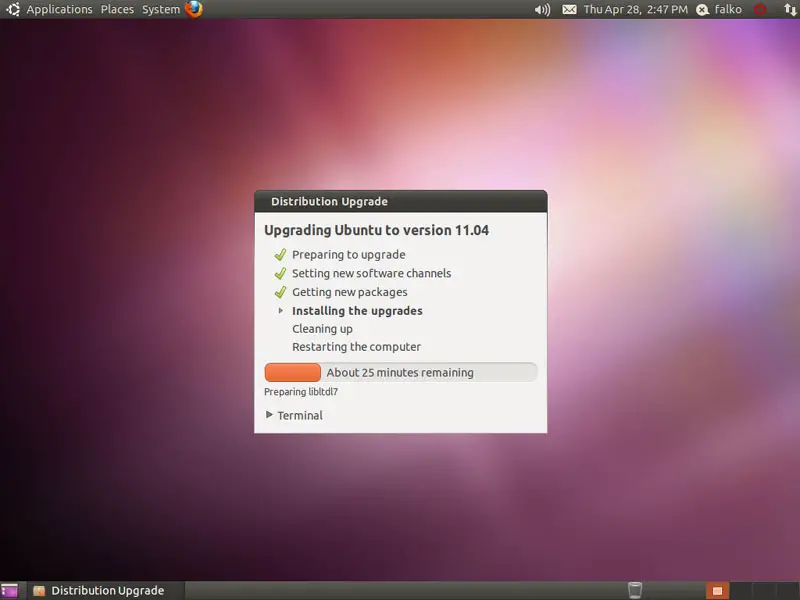Switch to the orange active workspace
This screenshot has height=600, width=800.
[717, 591]
